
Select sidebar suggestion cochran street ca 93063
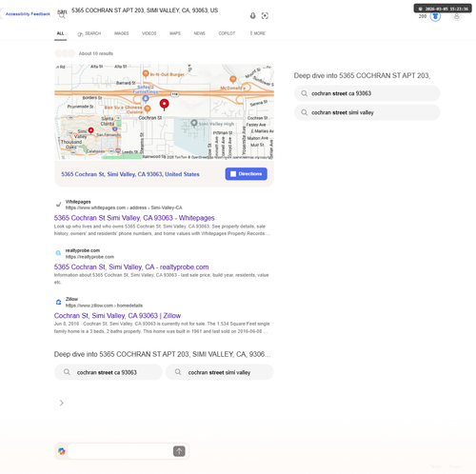pyautogui.click(x=367, y=93)
